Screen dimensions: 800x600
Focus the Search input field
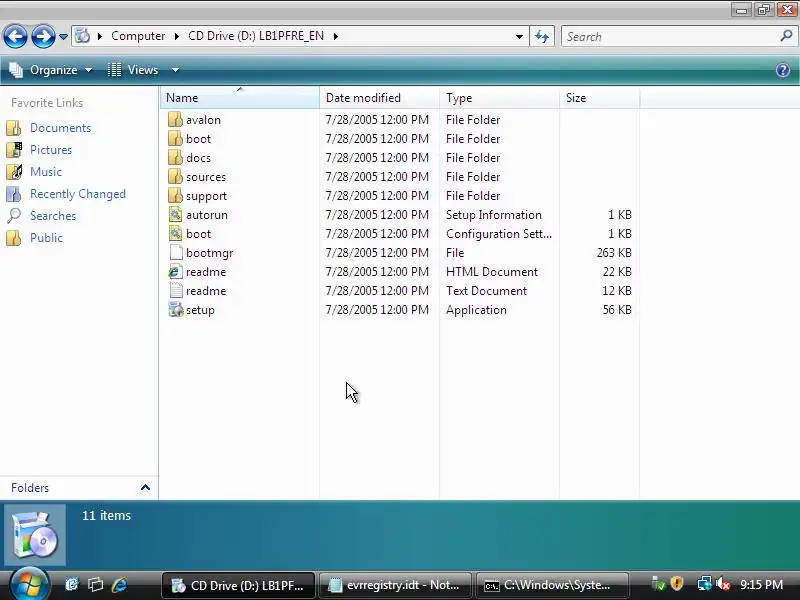point(670,36)
